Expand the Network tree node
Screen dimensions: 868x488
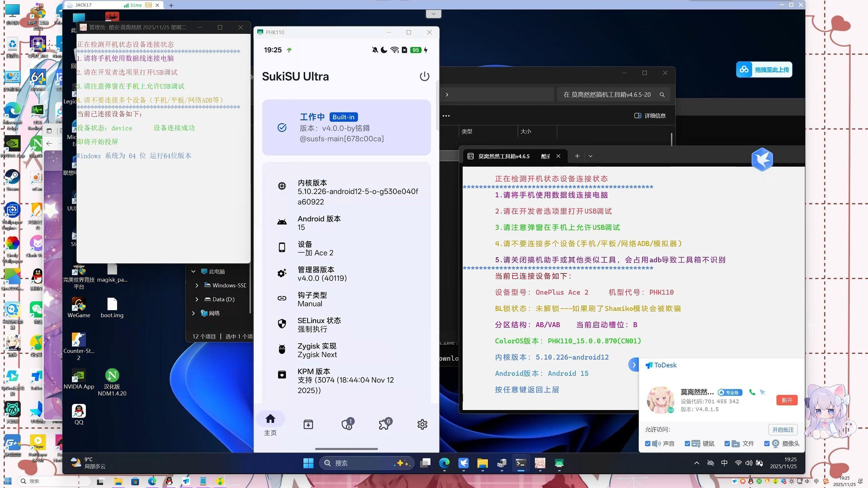[193, 313]
